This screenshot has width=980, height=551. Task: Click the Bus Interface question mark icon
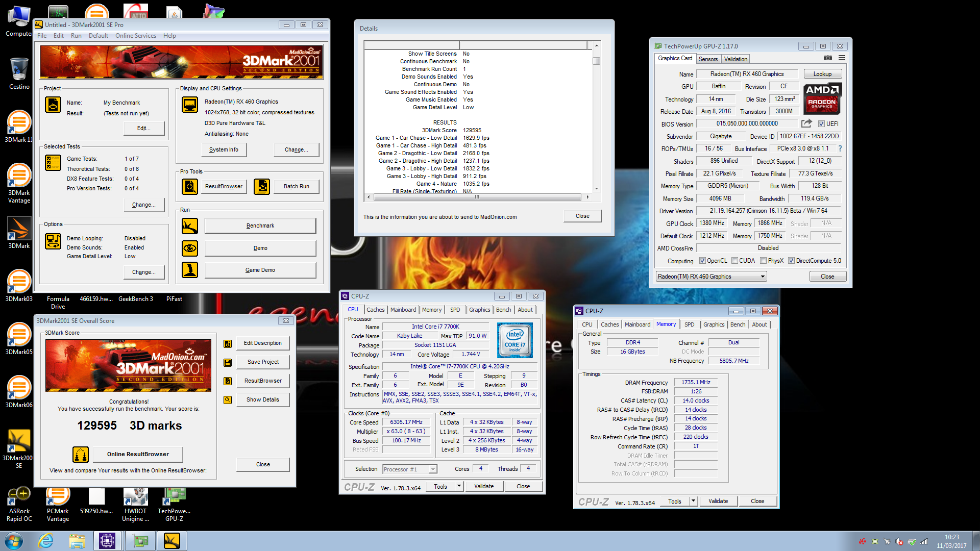[x=840, y=148]
